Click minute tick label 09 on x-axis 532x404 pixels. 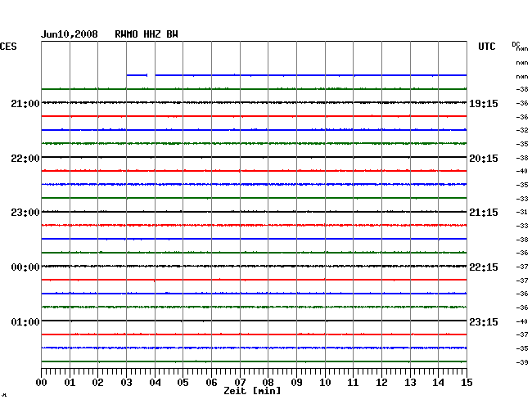click(296, 382)
